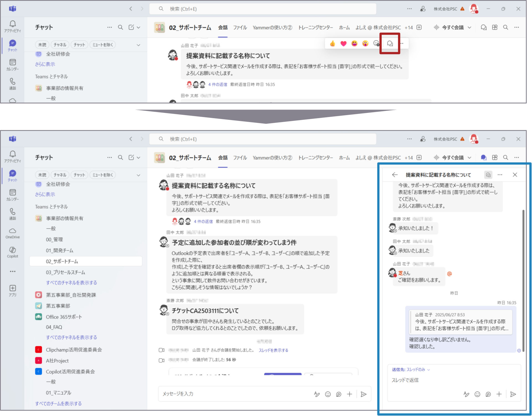
Task: Click the 4 件の返信 link in the lower window
Action: (203, 221)
